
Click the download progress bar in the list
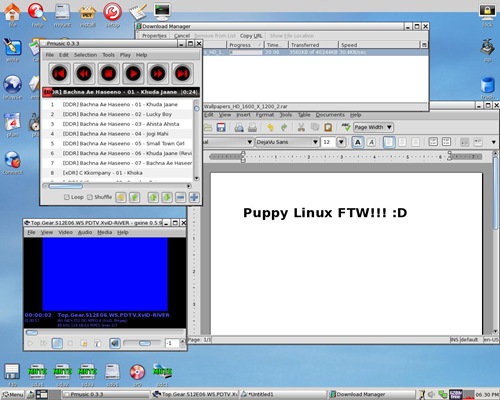click(246, 53)
